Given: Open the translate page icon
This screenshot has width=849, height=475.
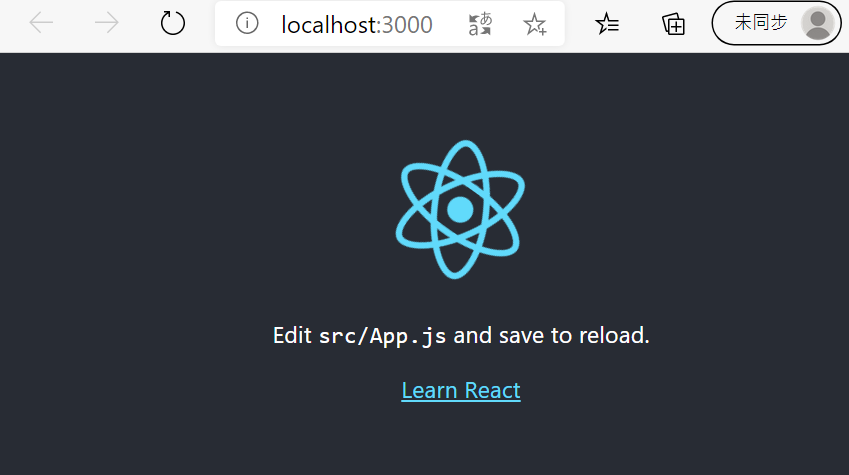Looking at the screenshot, I should 480,24.
